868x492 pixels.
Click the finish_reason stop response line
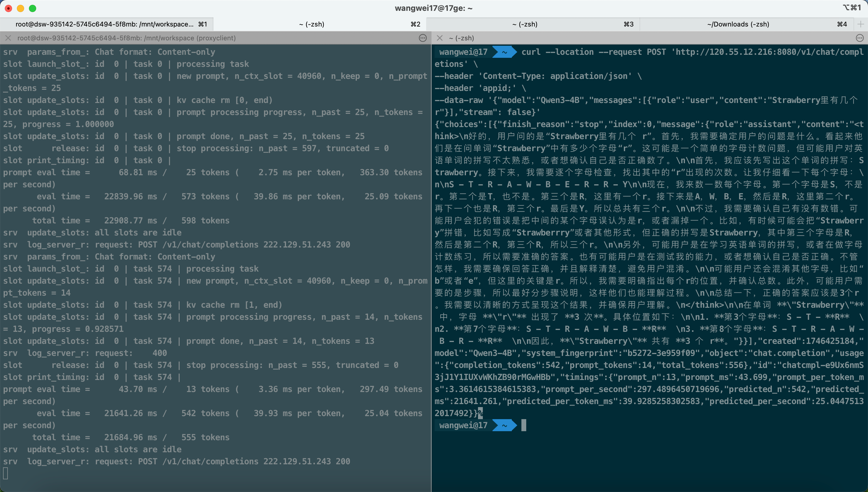(649, 124)
